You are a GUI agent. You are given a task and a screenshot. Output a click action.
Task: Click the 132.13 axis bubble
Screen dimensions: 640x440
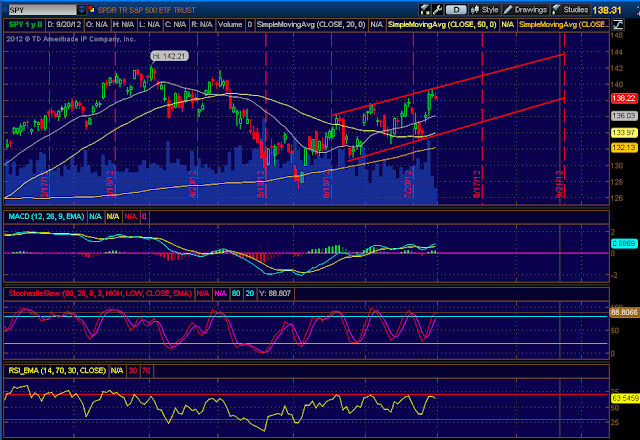click(x=624, y=147)
